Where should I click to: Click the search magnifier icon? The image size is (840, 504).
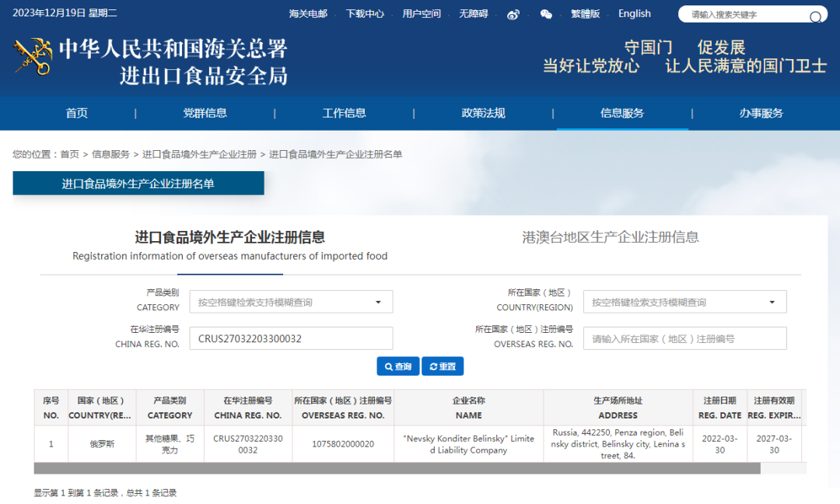815,16
